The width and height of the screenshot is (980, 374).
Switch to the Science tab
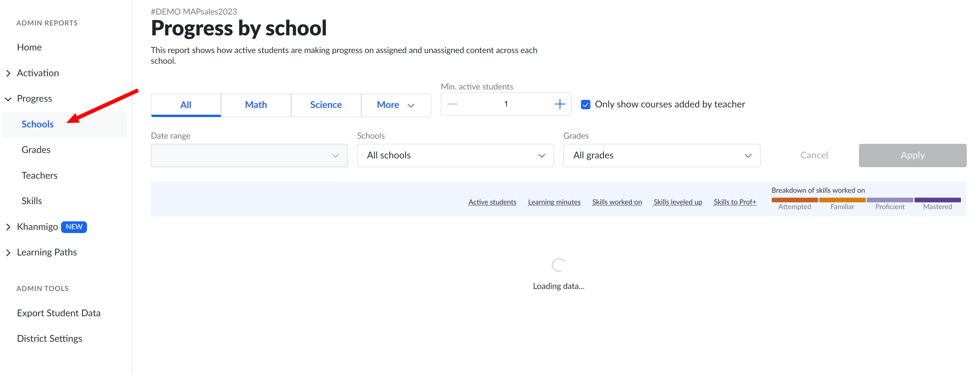pos(326,105)
